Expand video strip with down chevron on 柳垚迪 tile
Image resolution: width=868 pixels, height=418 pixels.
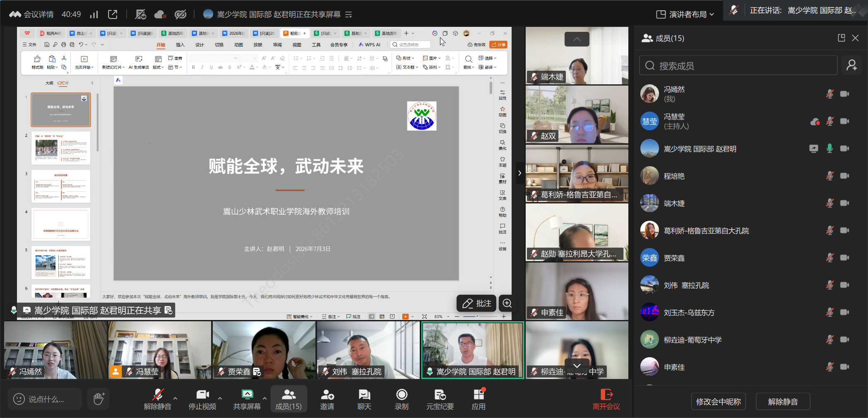[577, 365]
